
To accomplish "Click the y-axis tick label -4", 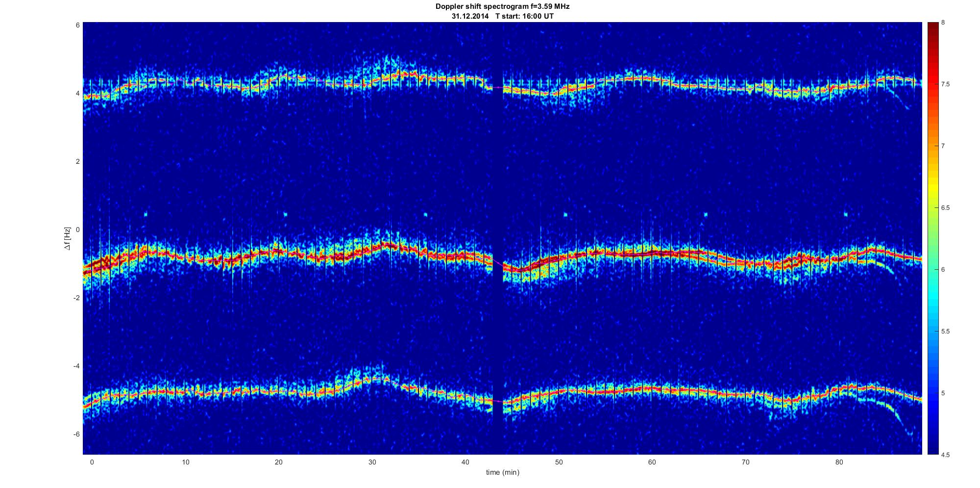I will tap(76, 366).
